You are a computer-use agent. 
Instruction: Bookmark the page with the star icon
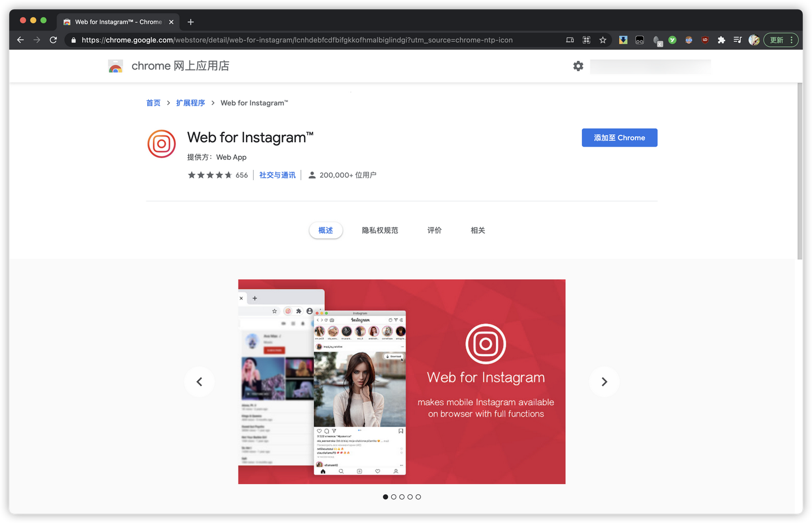pos(603,39)
